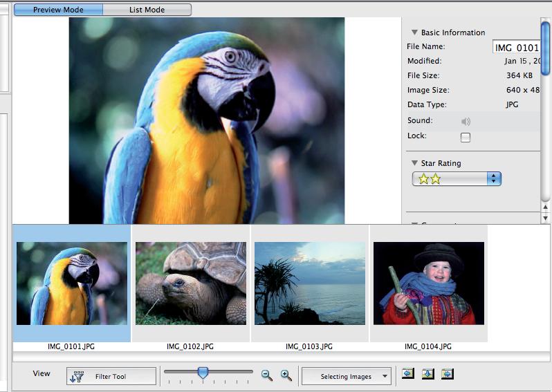Viewport: 552px width, 392px height.
Task: Click the View label in toolbar
Action: click(42, 373)
